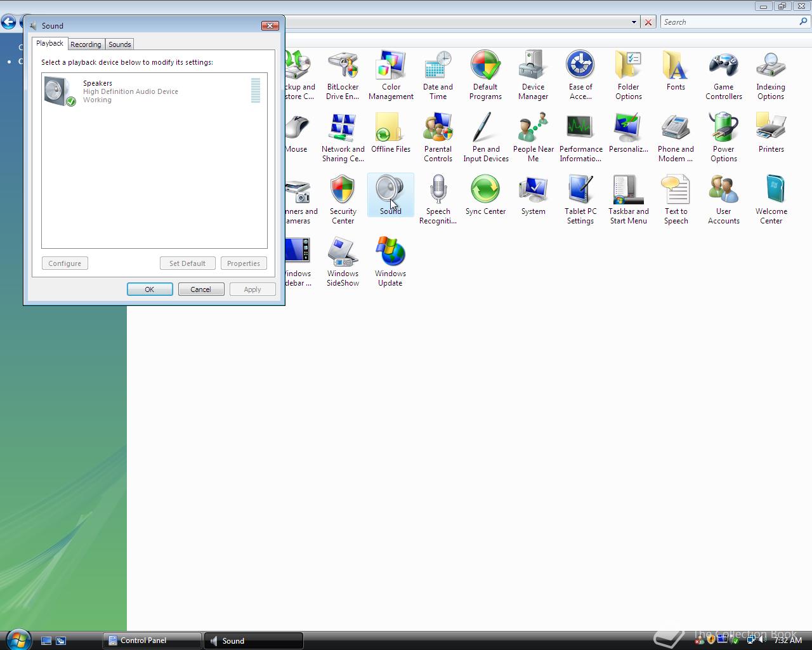The image size is (812, 650).
Task: Open Pen and Input Devices
Action: (x=485, y=138)
